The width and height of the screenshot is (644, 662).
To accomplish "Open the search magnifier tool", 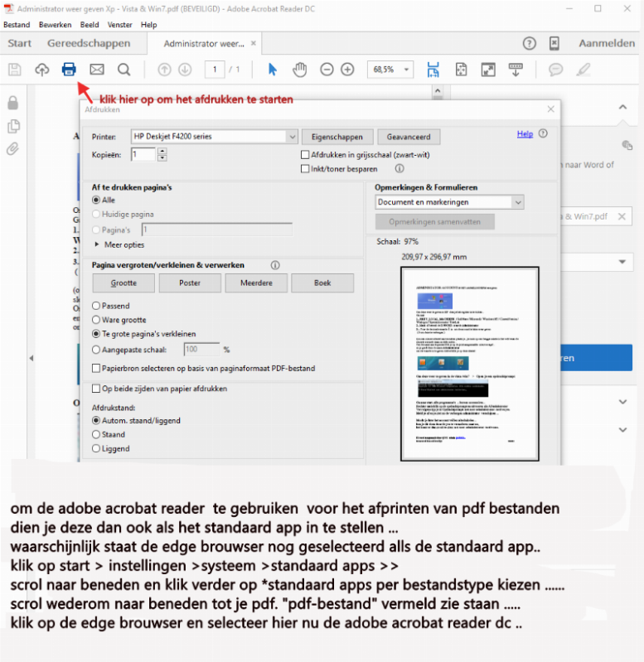I will 123,70.
